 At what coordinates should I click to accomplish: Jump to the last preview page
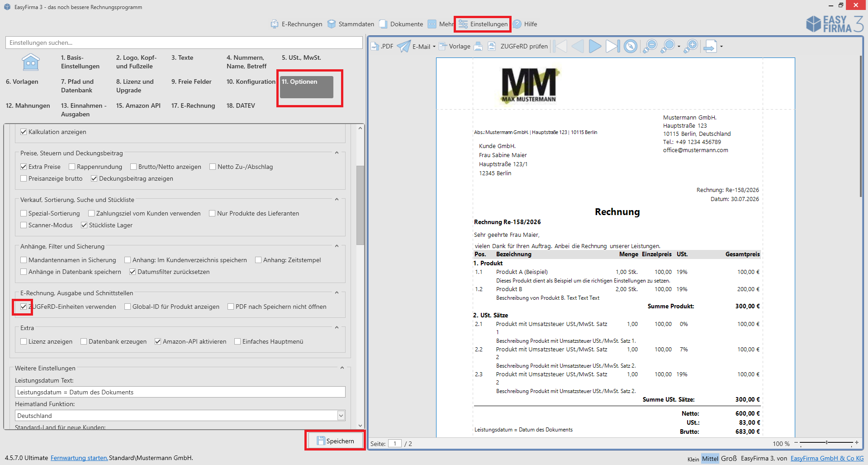click(612, 46)
